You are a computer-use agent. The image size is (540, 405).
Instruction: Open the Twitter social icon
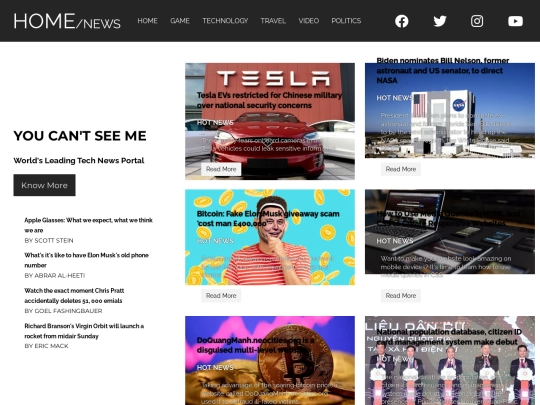[x=440, y=21]
